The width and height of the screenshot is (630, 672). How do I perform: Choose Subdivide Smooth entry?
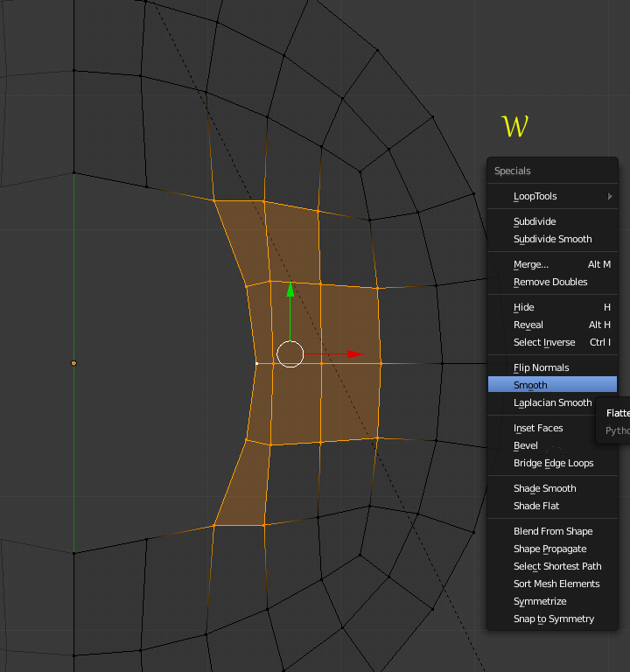click(552, 239)
